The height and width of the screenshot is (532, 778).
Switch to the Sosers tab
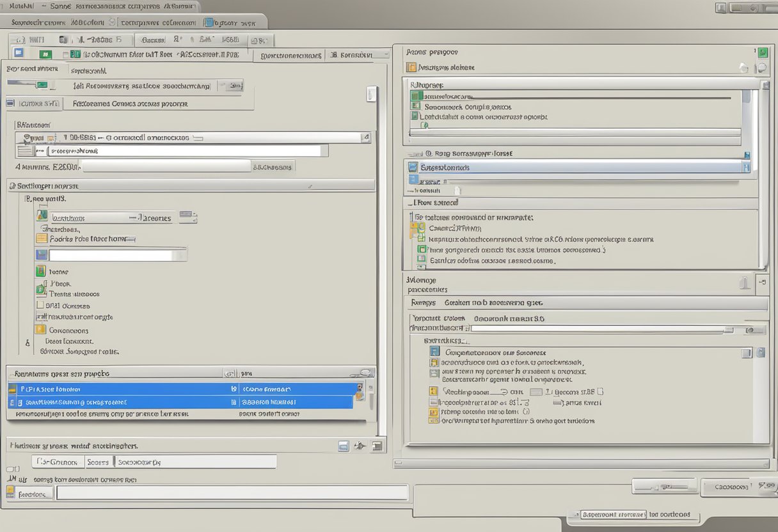(x=98, y=462)
